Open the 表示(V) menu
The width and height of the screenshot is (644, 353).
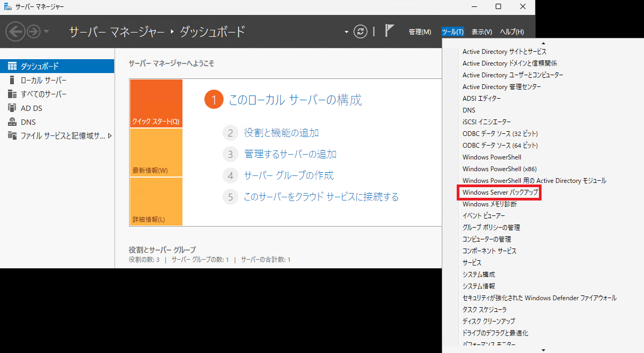click(481, 32)
